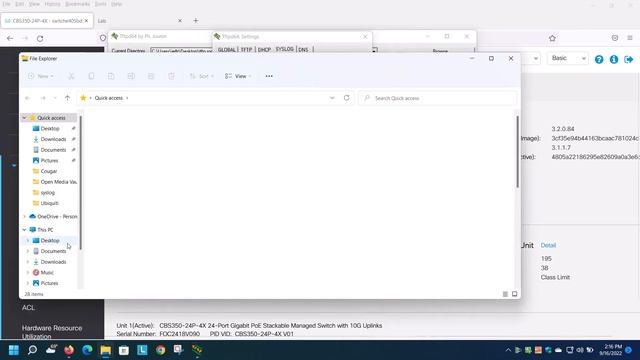
Task: Open the Open Media Vault folder
Action: 54,182
